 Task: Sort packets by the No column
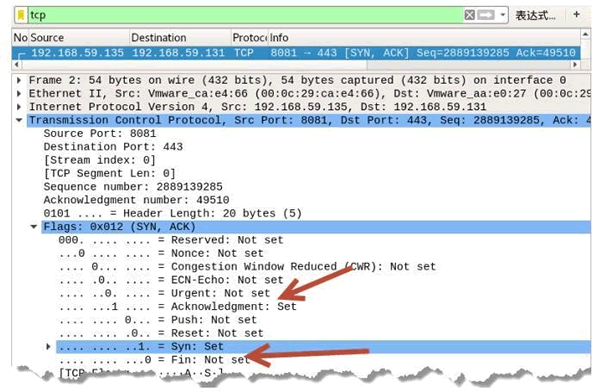(20, 38)
